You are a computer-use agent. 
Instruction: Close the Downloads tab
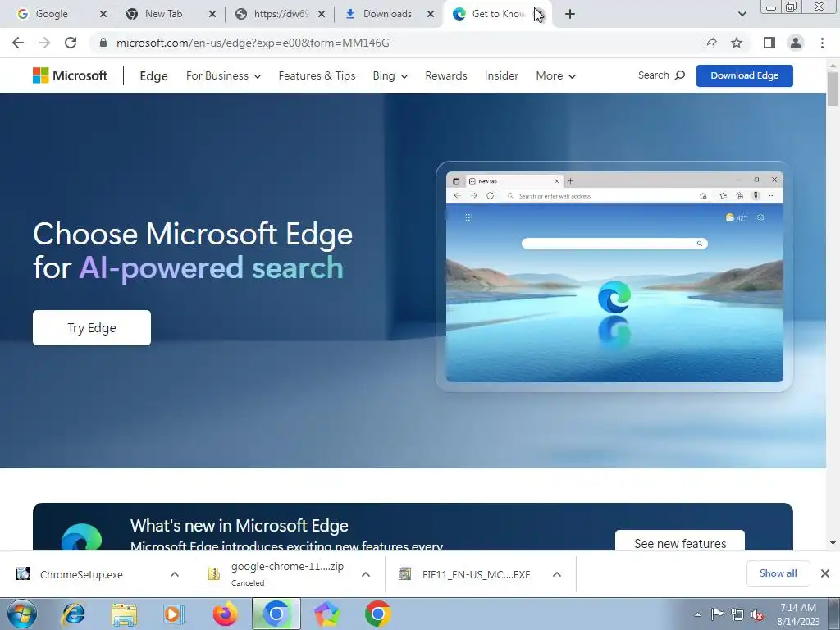tap(431, 14)
